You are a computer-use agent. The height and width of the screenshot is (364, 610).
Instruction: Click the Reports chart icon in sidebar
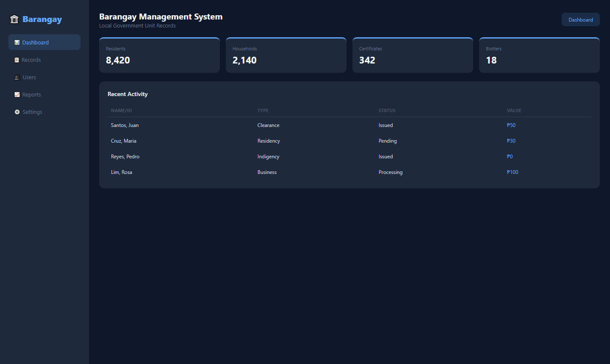[17, 95]
